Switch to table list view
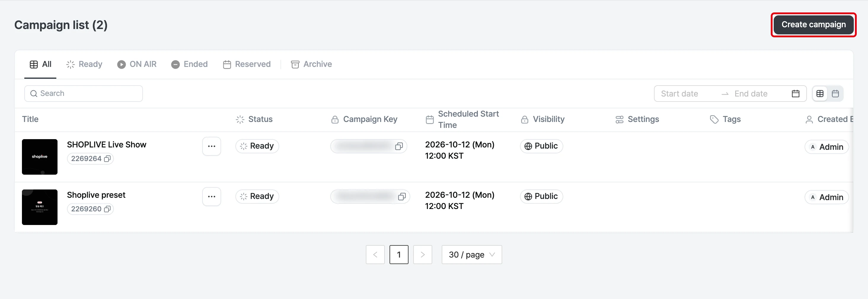The height and width of the screenshot is (299, 868). pyautogui.click(x=820, y=94)
